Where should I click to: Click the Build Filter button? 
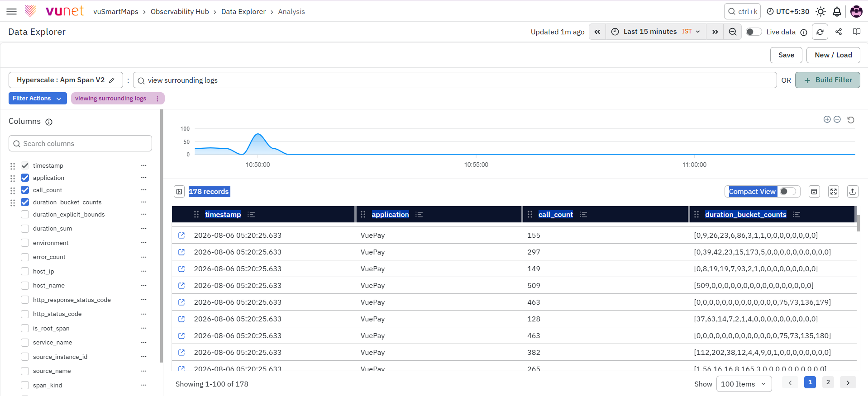[x=827, y=80]
